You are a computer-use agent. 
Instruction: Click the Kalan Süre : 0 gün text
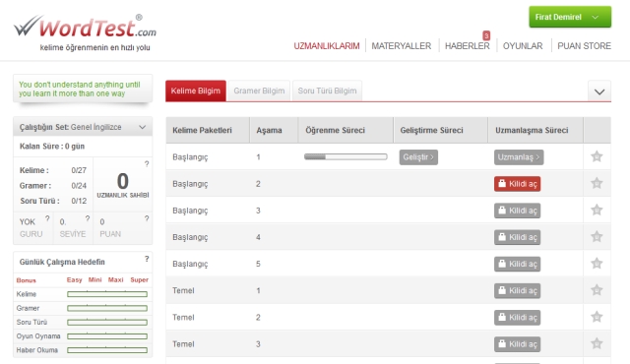52,146
